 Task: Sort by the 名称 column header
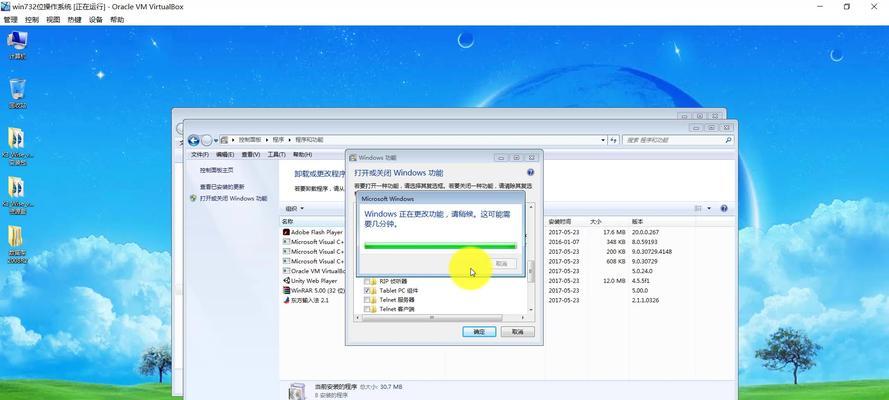pyautogui.click(x=288, y=222)
